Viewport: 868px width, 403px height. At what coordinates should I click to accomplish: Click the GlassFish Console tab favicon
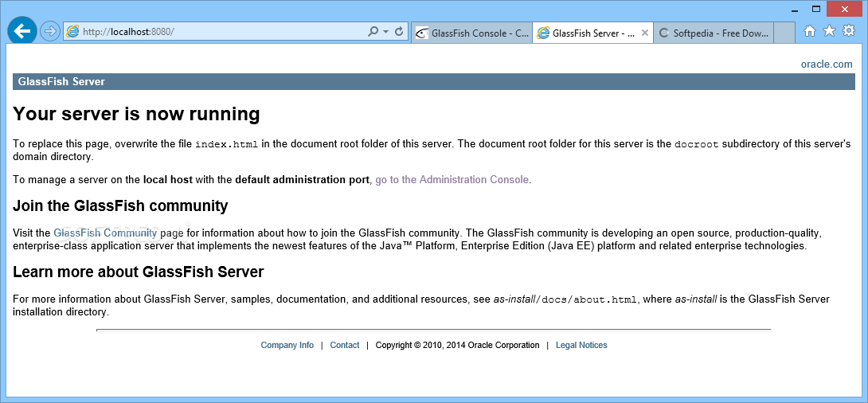click(x=422, y=33)
